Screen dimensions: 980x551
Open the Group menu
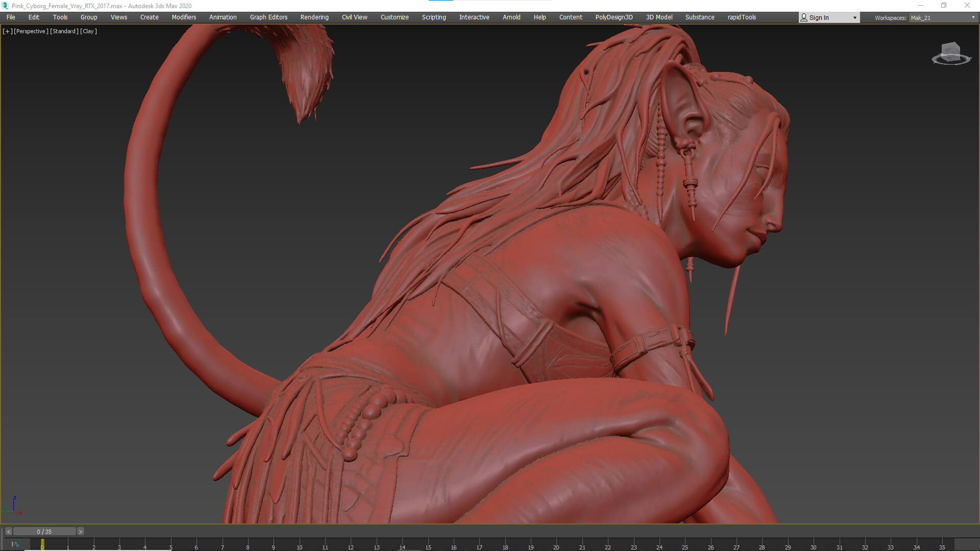[89, 17]
